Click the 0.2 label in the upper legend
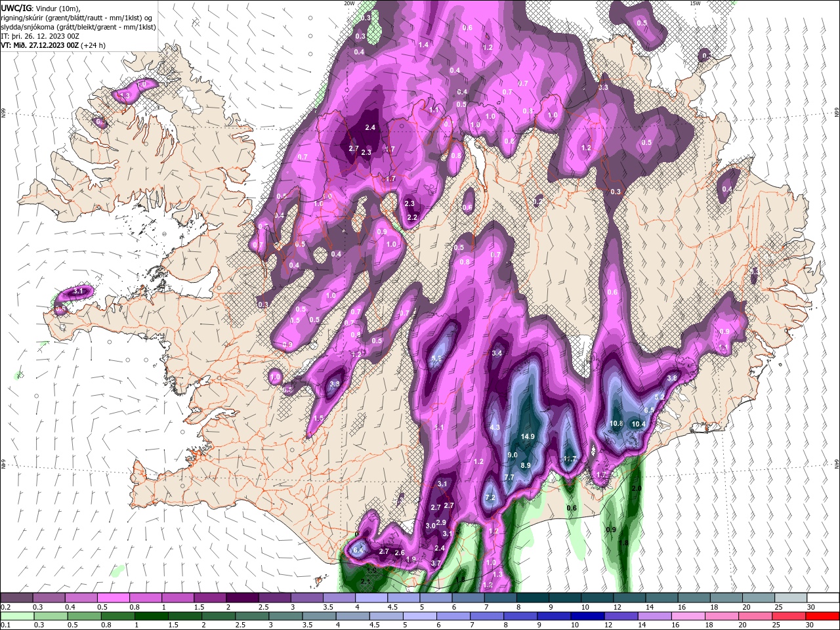 click(x=6, y=607)
